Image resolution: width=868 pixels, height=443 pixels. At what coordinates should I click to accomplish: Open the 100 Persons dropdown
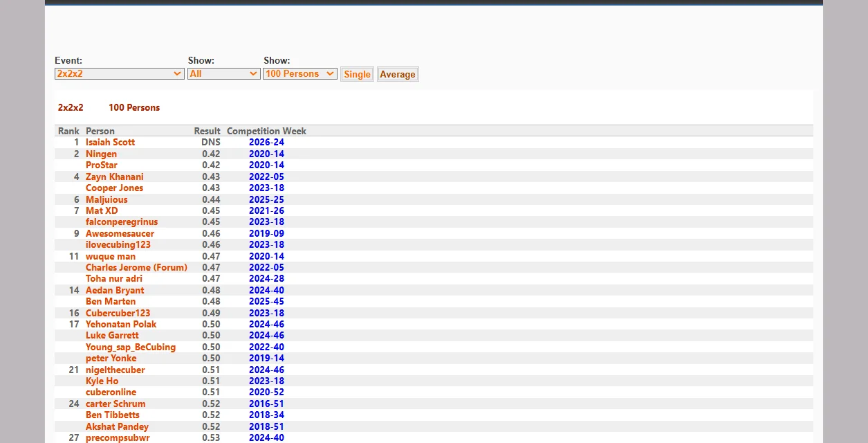299,73
